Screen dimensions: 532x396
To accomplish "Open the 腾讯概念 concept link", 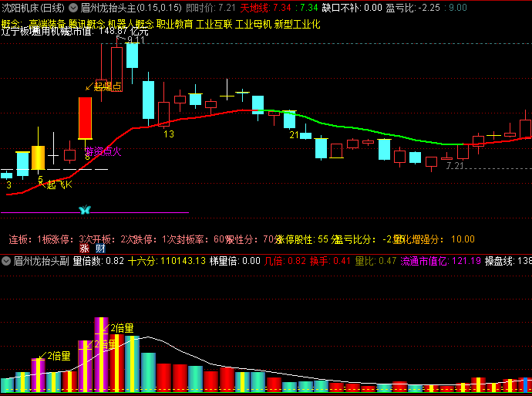I will click(x=86, y=24).
